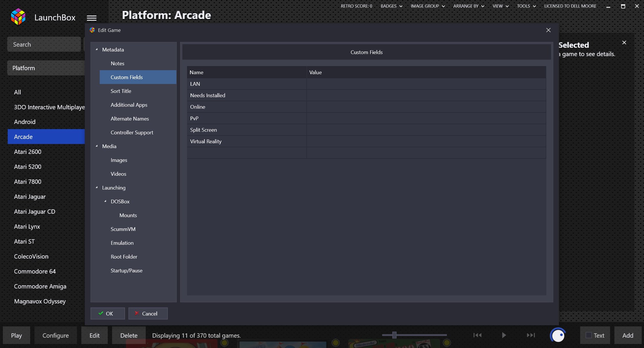Open the hamburger menu next to LaunchBox
Image resolution: width=644 pixels, height=348 pixels.
pos(92,18)
